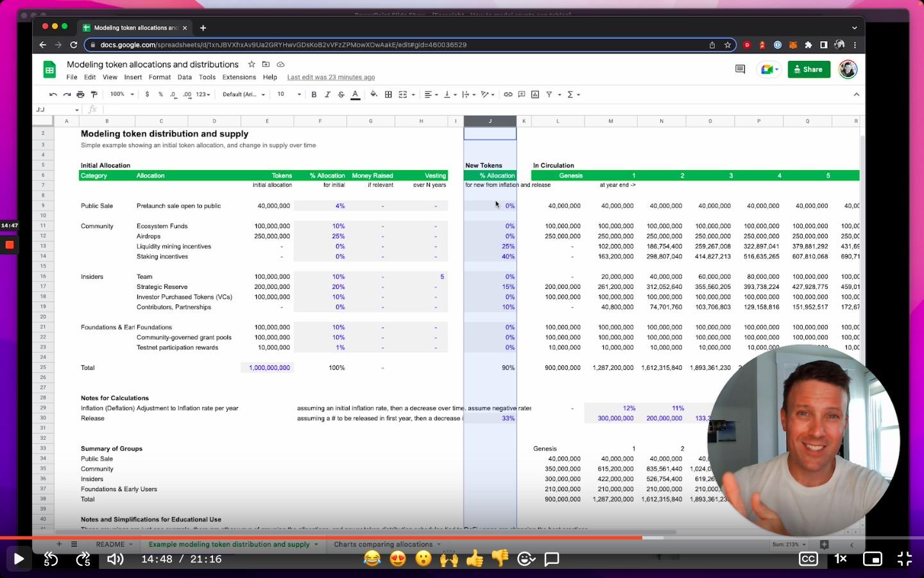Enable closed captions on the video

pyautogui.click(x=808, y=559)
